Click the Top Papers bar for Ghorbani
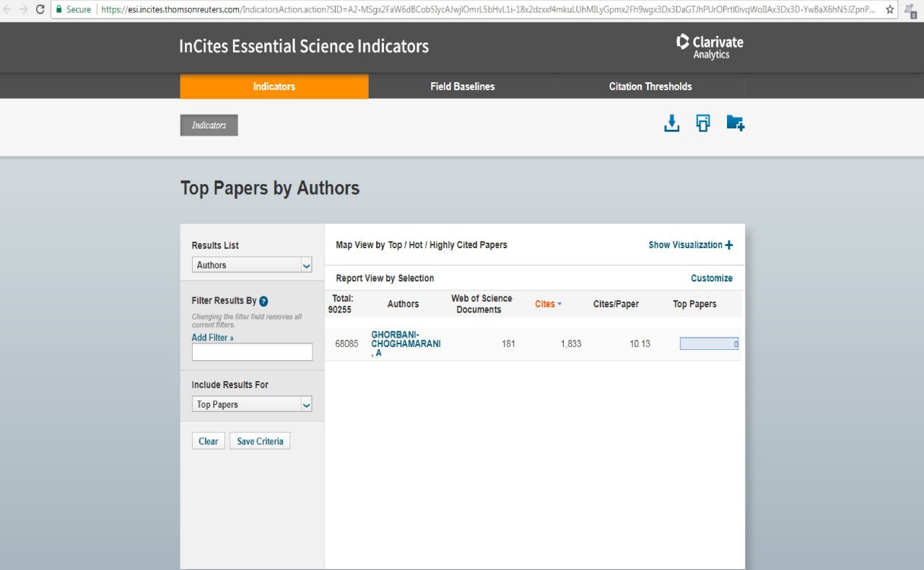 tap(709, 344)
